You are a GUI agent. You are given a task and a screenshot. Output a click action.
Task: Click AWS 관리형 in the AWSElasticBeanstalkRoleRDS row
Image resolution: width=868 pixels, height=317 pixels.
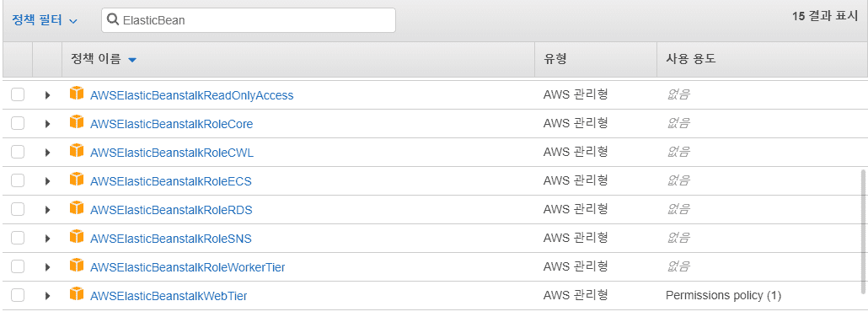pyautogui.click(x=576, y=209)
